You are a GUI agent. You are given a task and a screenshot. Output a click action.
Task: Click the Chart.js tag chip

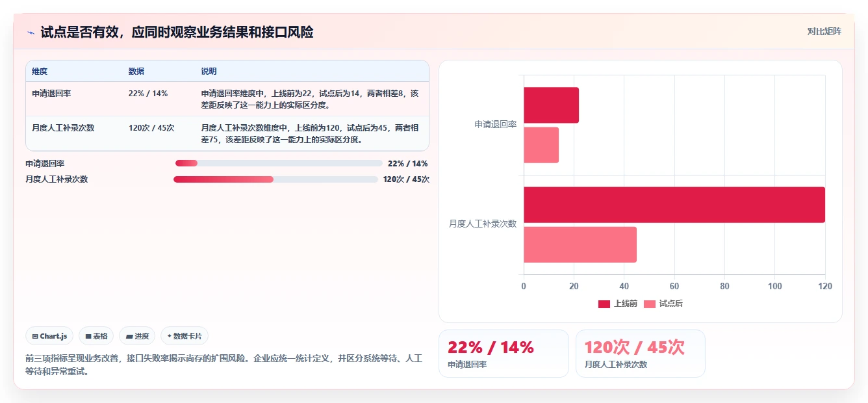(x=49, y=336)
